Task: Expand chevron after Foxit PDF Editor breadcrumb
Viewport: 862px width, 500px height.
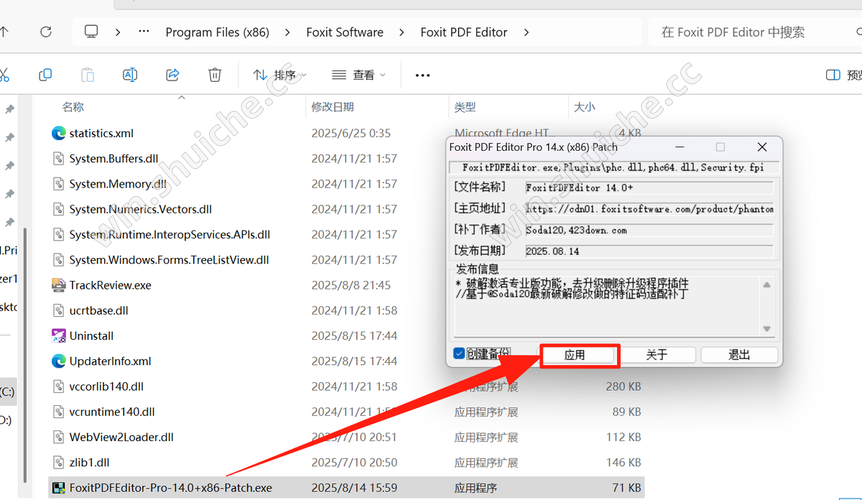Action: click(x=526, y=32)
